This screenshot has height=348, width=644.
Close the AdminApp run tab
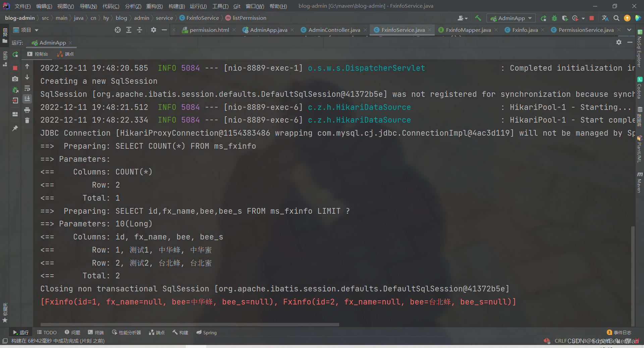coord(70,43)
